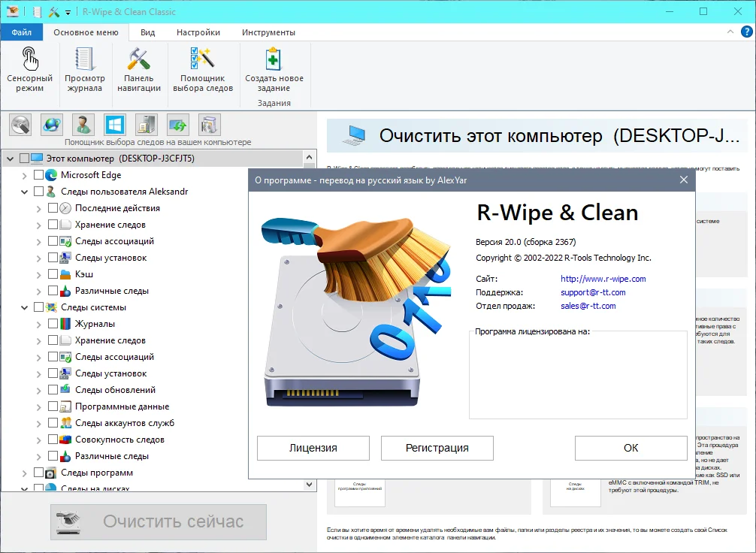The height and width of the screenshot is (553, 756).
Task: Check the Этот компьютер checkbox
Action: 24,158
